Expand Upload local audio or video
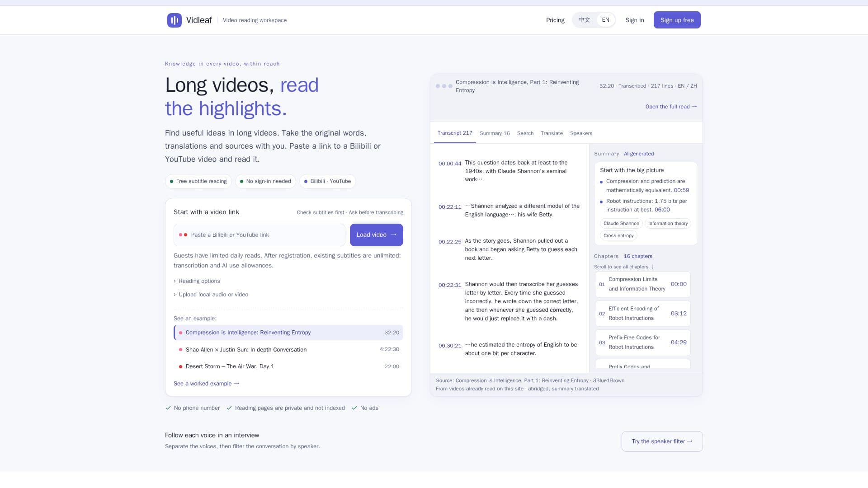This screenshot has height=488, width=868. point(211,295)
